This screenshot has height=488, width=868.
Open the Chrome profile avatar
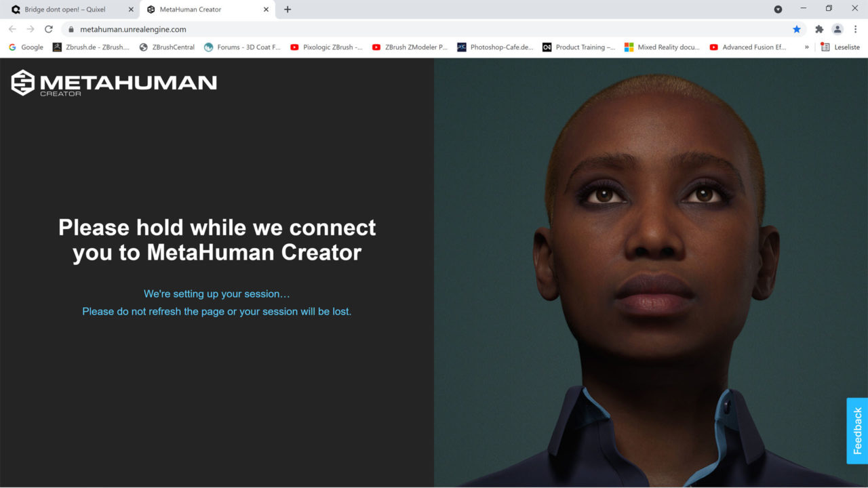point(837,29)
